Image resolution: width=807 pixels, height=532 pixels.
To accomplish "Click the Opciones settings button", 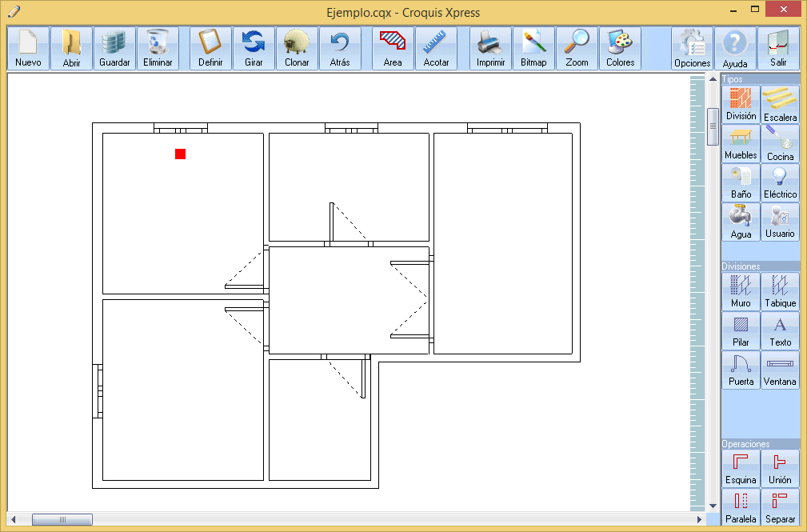I will coord(692,49).
